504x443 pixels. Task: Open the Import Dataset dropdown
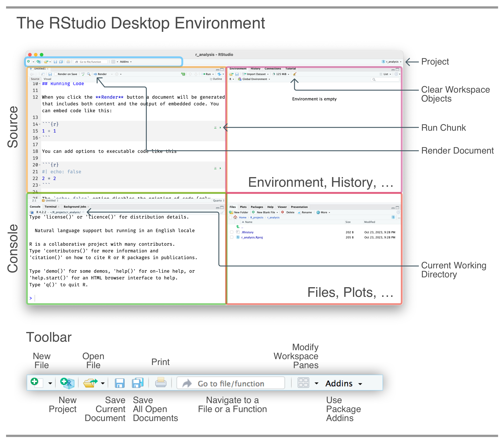coord(255,74)
